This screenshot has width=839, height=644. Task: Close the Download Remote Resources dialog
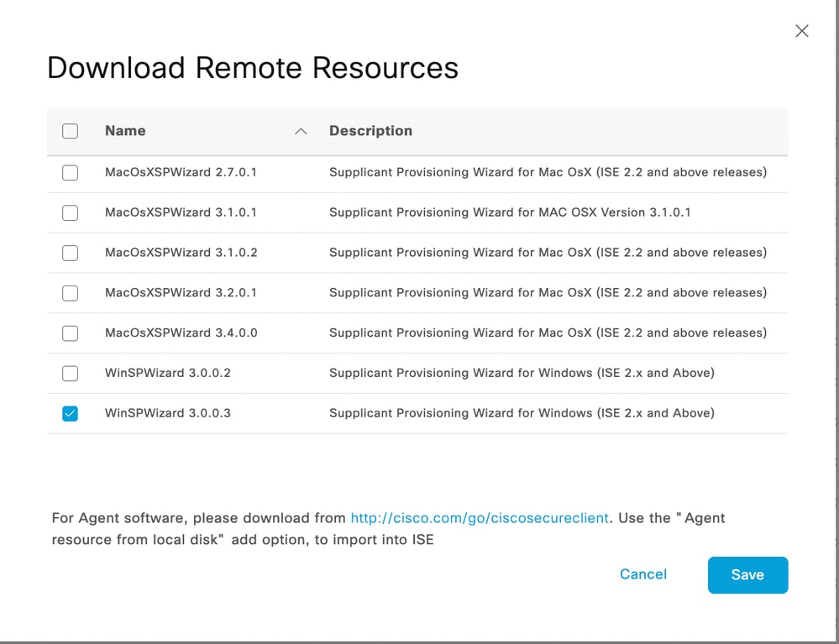click(x=801, y=31)
